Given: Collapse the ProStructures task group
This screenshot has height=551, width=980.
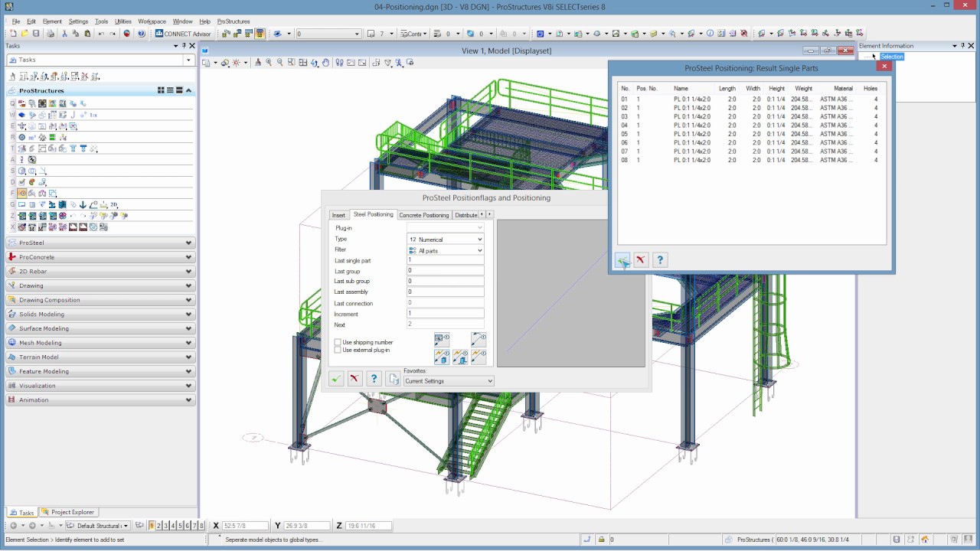Looking at the screenshot, I should [188, 90].
